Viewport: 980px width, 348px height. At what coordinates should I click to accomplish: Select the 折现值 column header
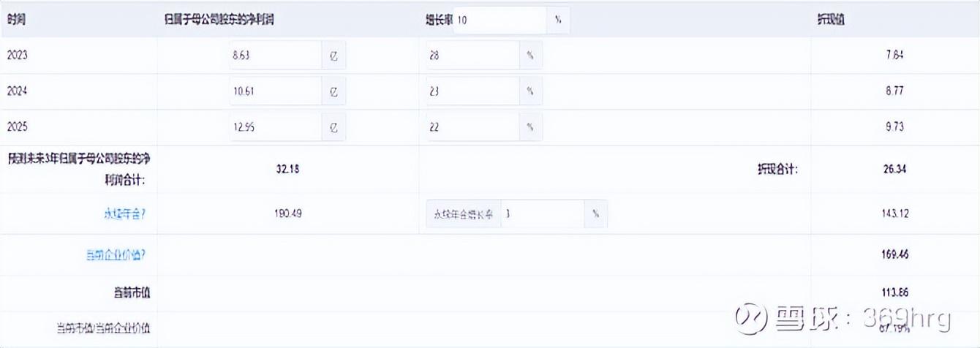[x=831, y=20]
